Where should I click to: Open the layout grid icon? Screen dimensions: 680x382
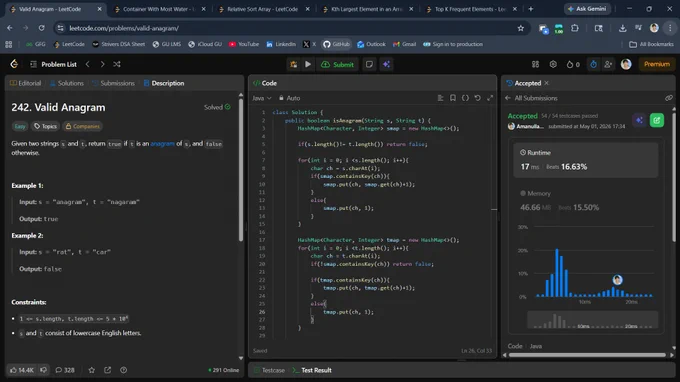536,64
